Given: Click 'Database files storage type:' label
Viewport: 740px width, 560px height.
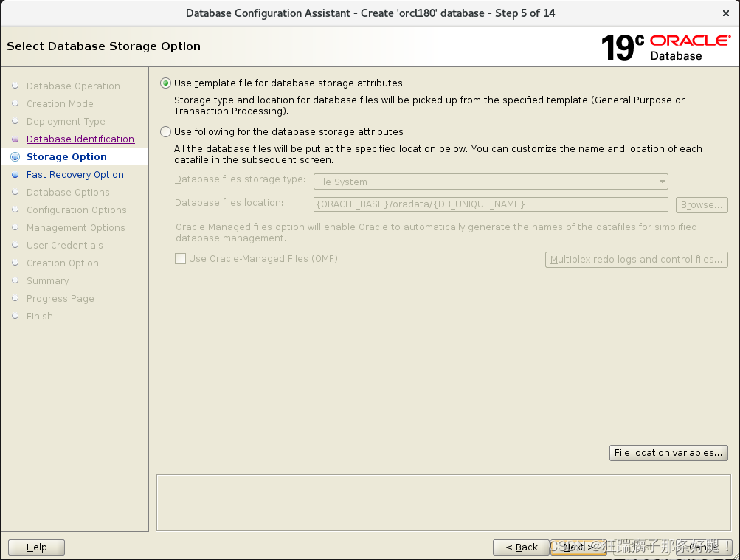Looking at the screenshot, I should (241, 179).
